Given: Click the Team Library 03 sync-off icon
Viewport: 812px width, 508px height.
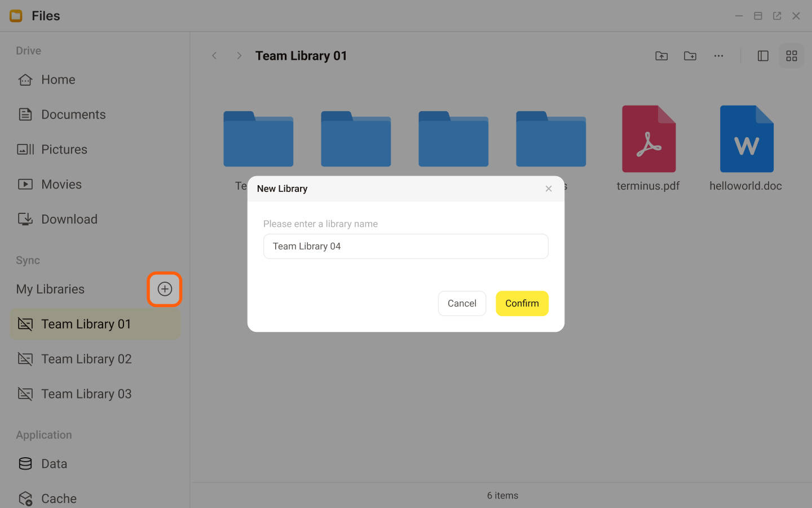Looking at the screenshot, I should pos(25,394).
